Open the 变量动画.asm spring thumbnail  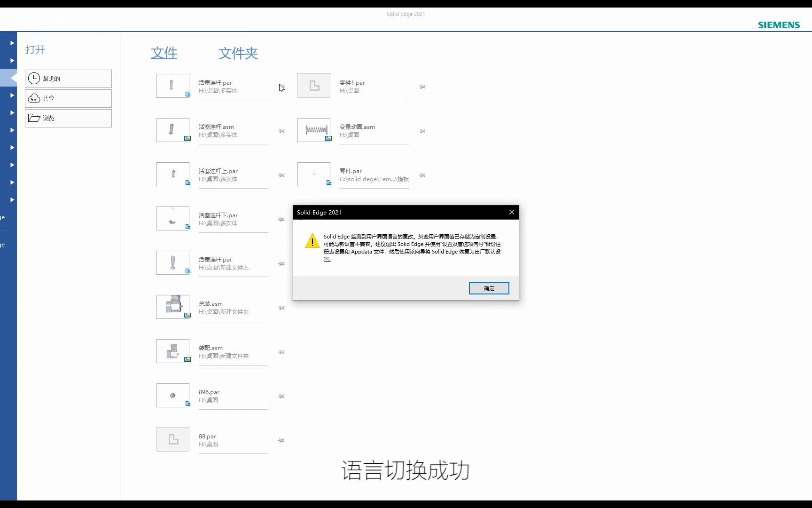tap(314, 130)
